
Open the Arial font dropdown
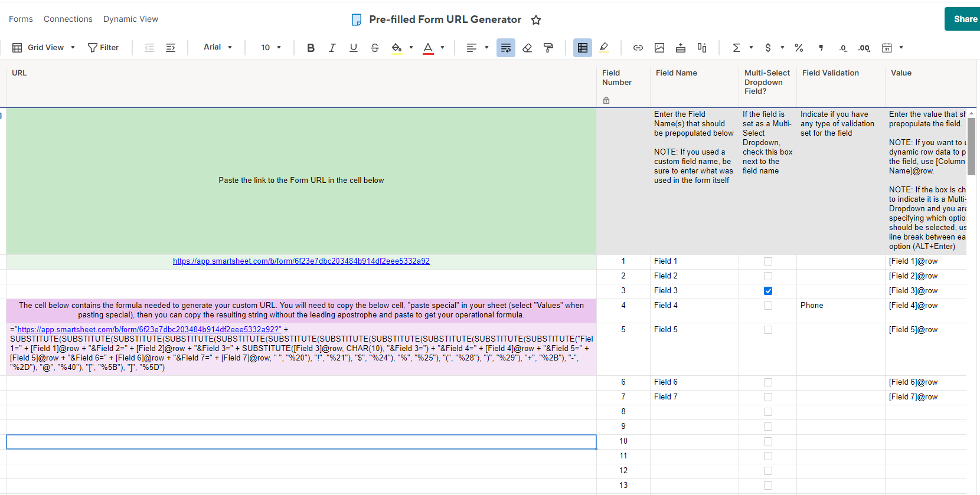[218, 47]
